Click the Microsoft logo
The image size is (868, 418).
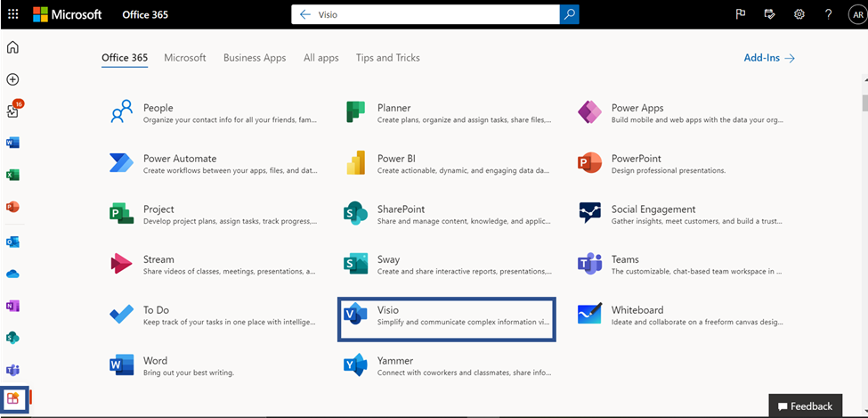(x=68, y=14)
